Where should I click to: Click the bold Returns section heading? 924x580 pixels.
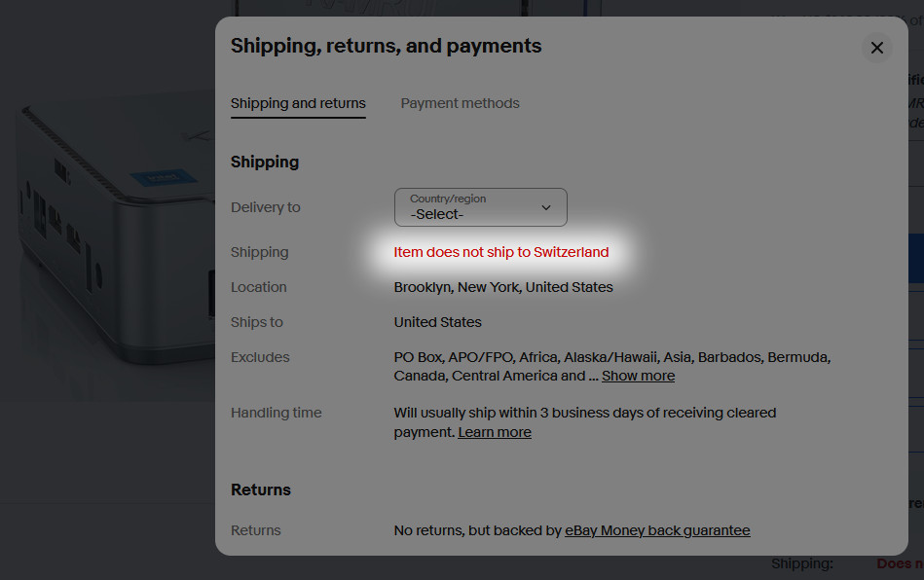(261, 489)
